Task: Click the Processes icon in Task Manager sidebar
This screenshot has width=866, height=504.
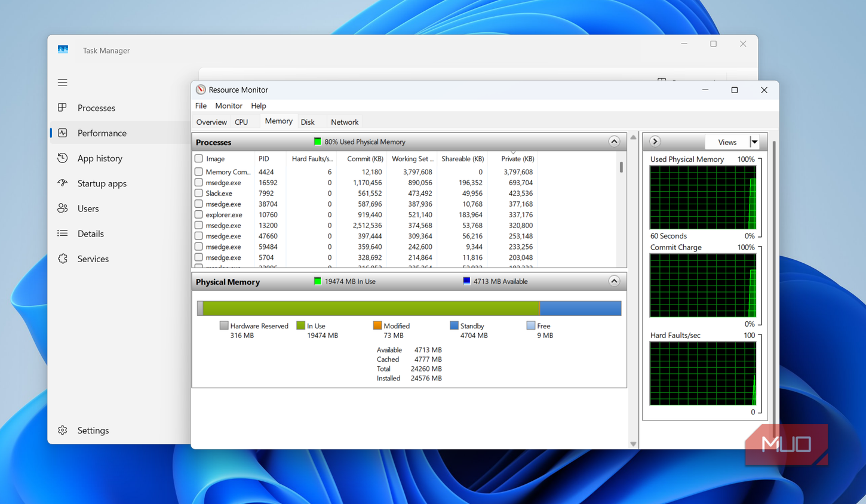Action: pyautogui.click(x=63, y=107)
